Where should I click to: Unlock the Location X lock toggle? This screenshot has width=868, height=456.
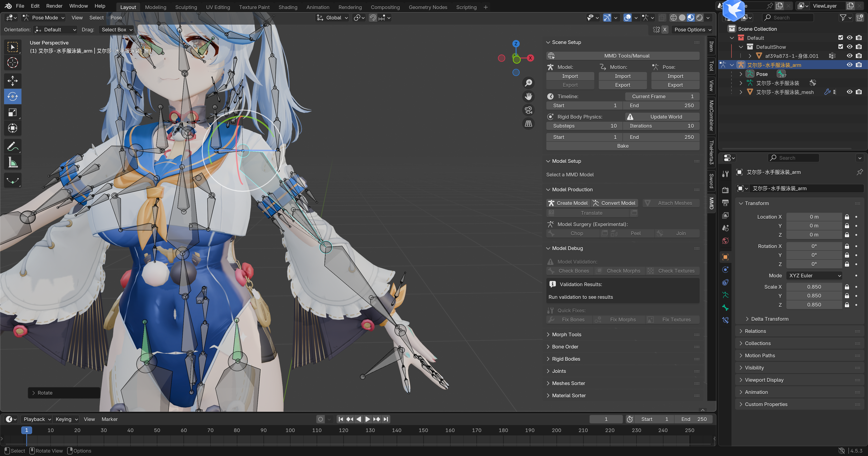[847, 217]
